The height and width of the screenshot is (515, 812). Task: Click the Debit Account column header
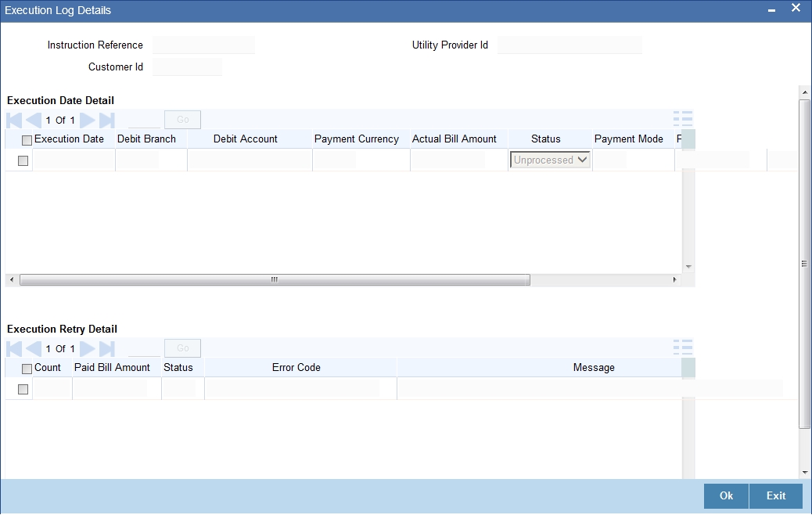click(x=246, y=139)
